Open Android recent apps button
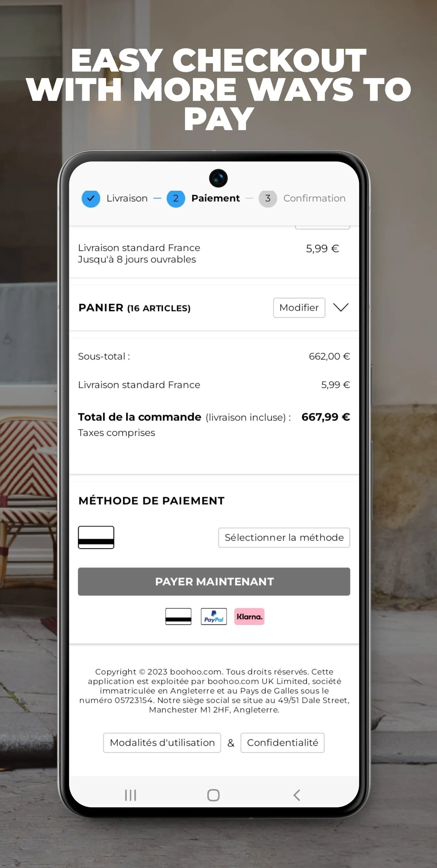Viewport: 437px width, 868px height. click(131, 795)
